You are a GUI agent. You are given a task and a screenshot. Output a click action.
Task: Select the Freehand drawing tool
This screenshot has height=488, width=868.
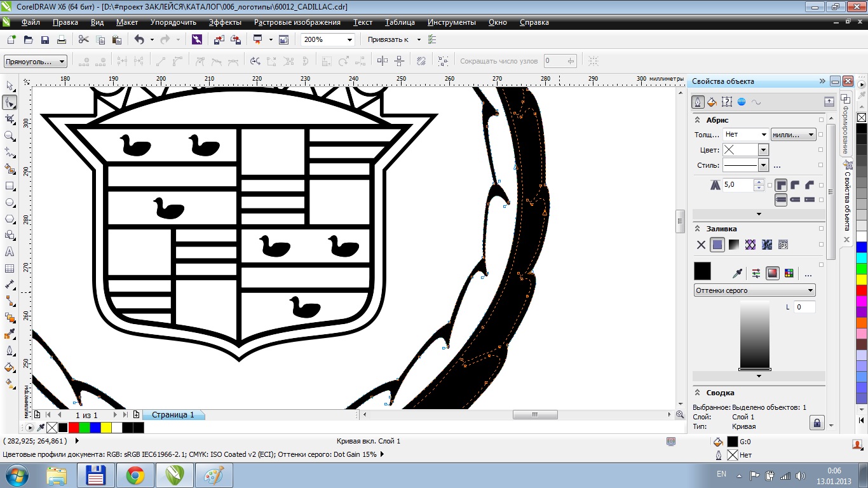[x=10, y=152]
